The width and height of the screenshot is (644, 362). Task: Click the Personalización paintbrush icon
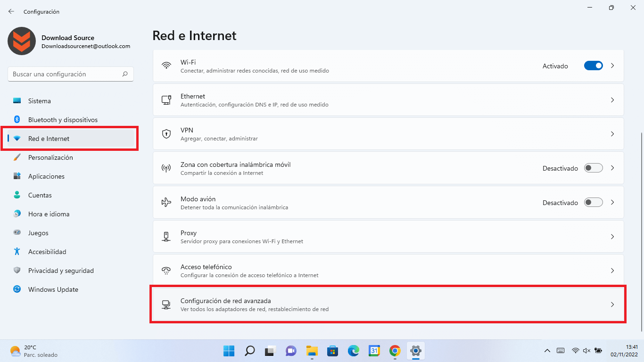(17, 157)
